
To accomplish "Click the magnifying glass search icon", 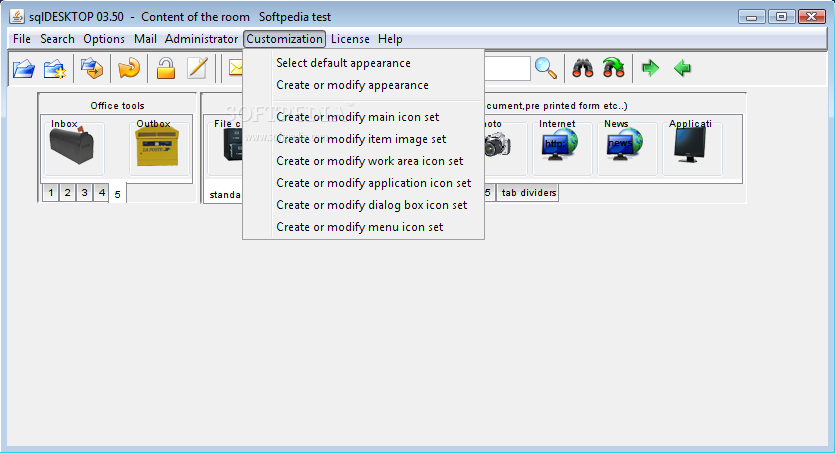I will [546, 68].
